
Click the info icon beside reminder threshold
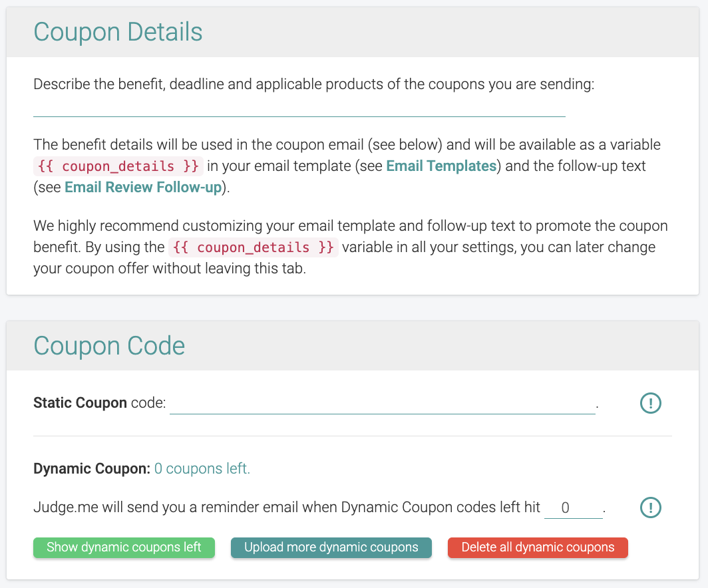pos(650,508)
